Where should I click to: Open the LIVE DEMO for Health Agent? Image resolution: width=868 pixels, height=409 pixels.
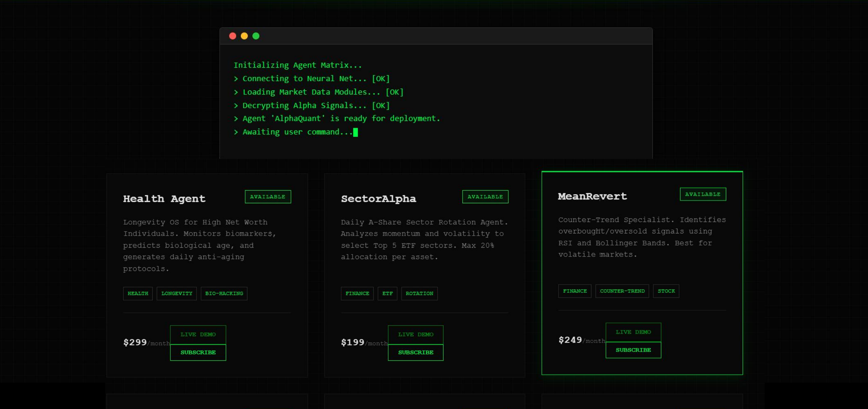tap(198, 334)
